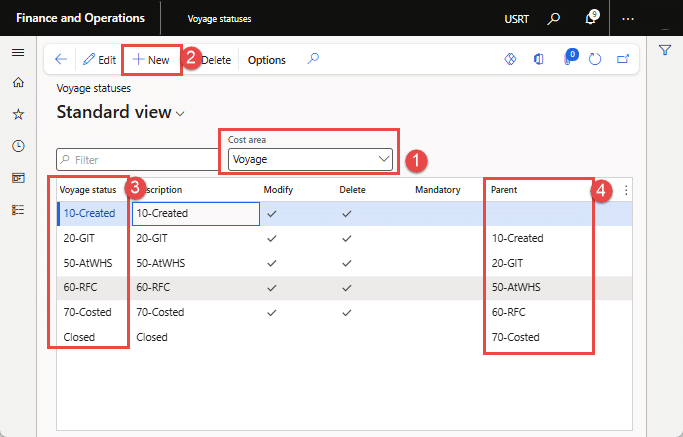Screen dimensions: 683x437
Task: Open the top bar ellipsis menu
Action: click(628, 19)
